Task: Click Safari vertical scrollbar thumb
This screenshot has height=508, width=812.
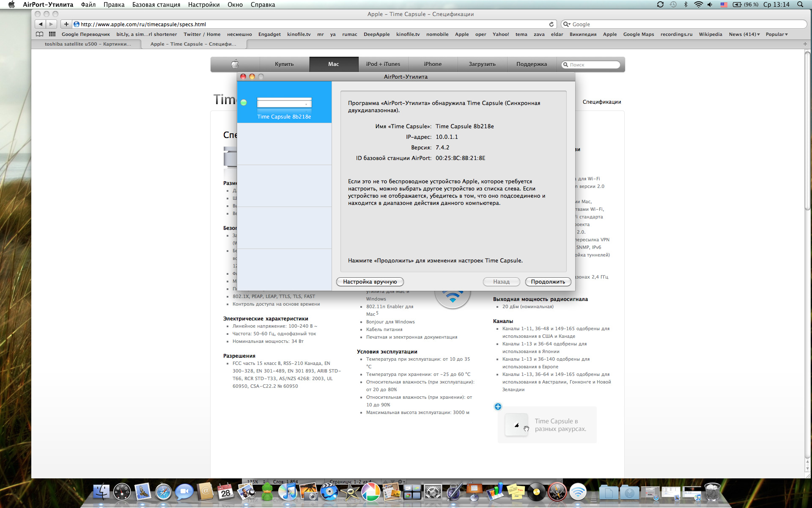Action: coord(808,130)
